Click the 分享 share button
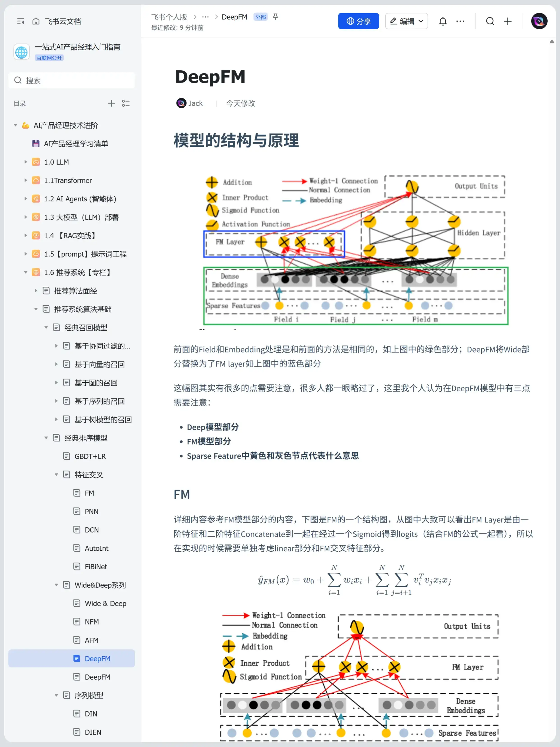560x747 pixels. [x=358, y=21]
